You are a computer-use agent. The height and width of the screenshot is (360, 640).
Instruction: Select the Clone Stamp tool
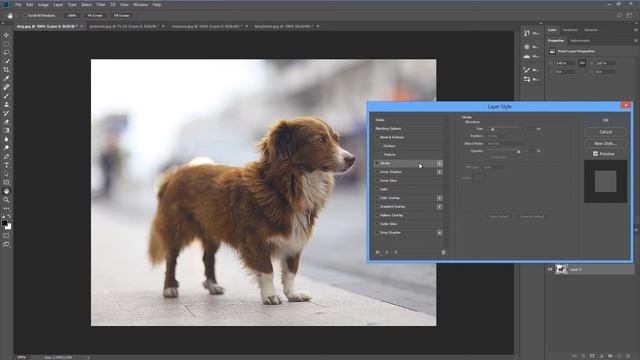click(x=6, y=104)
